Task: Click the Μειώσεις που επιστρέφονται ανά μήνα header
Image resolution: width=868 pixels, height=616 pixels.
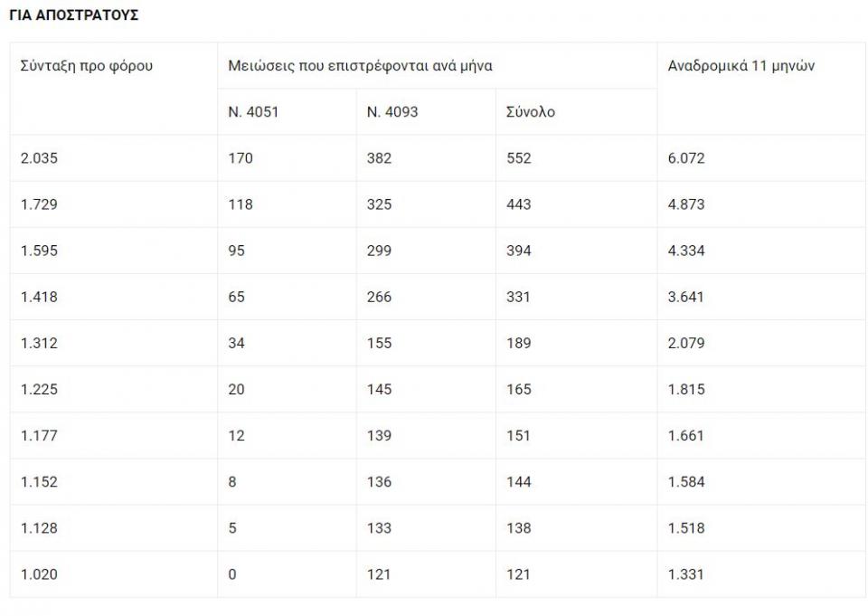Action: pyautogui.click(x=360, y=66)
